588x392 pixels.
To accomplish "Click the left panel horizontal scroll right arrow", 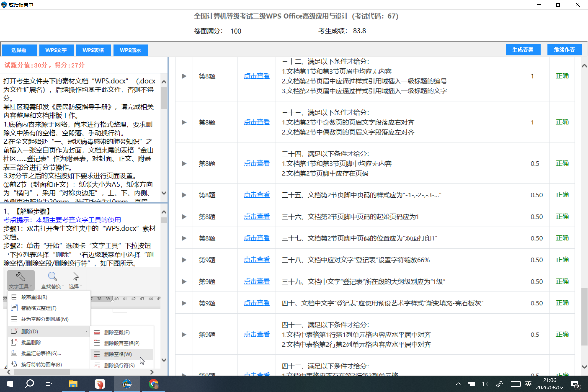I will tap(152, 372).
